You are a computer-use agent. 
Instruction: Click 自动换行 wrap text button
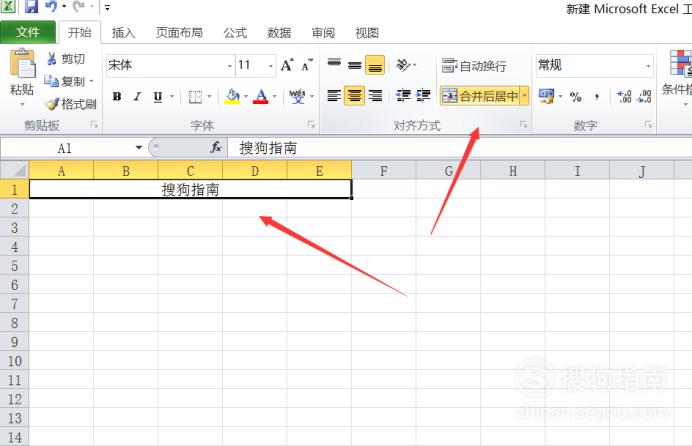click(474, 66)
